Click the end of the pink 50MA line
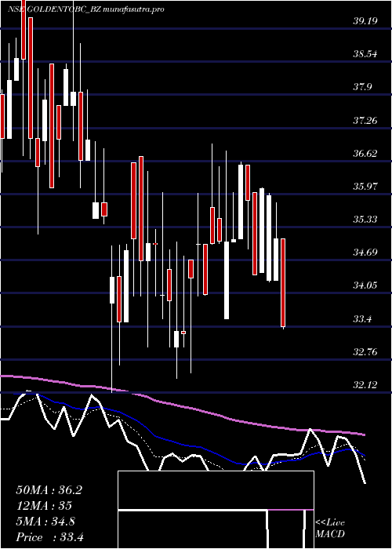 tap(365, 434)
